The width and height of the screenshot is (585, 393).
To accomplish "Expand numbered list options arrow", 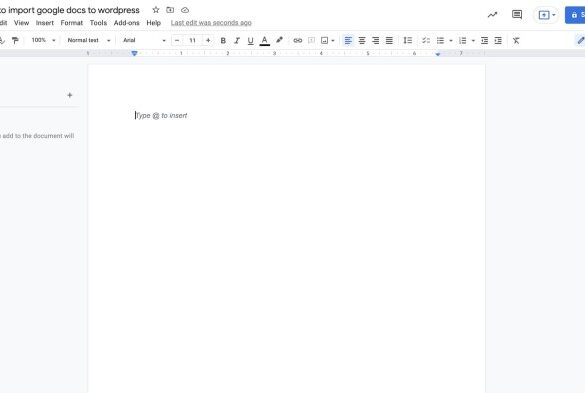I will coord(473,40).
